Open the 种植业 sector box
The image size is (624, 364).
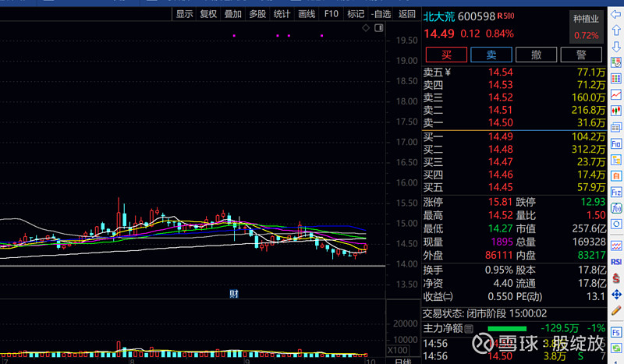click(586, 27)
